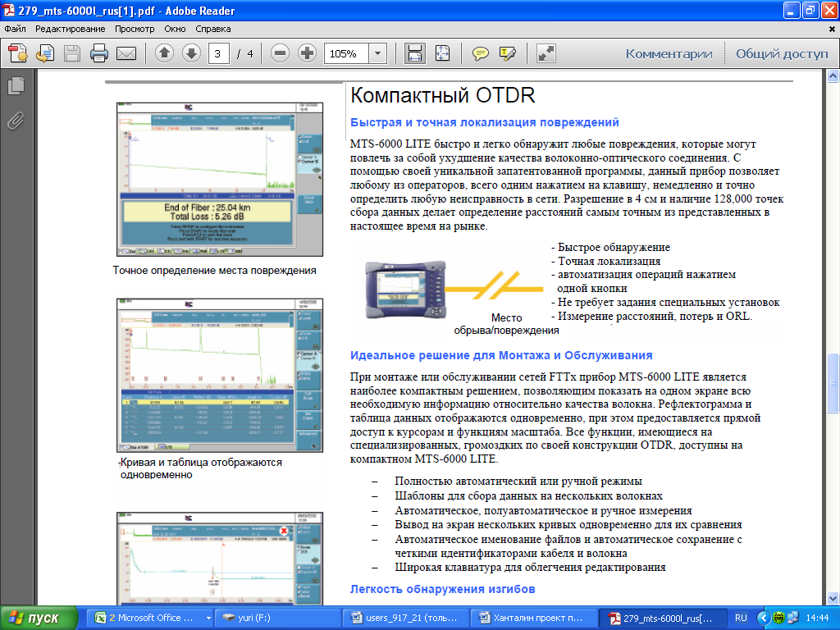
Task: Click bullet Полностью автоматический или ручной режимы
Action: coord(518,481)
